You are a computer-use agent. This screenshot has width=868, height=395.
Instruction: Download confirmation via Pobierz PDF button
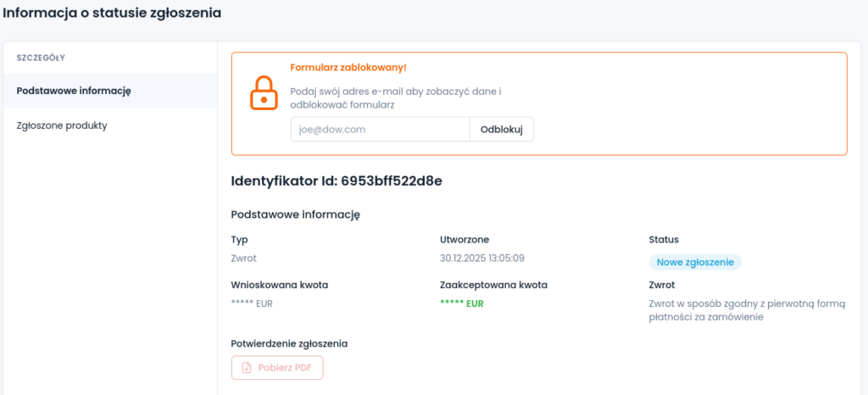click(277, 368)
